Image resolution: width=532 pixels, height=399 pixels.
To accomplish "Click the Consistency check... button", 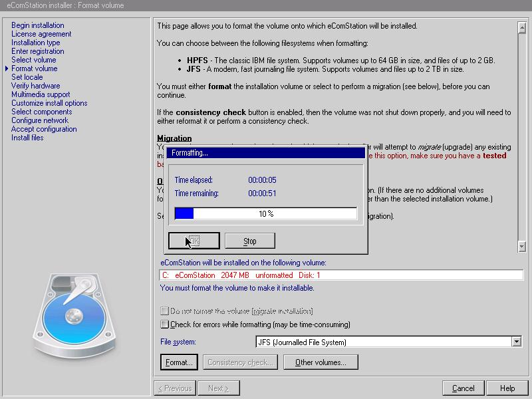I will click(240, 362).
